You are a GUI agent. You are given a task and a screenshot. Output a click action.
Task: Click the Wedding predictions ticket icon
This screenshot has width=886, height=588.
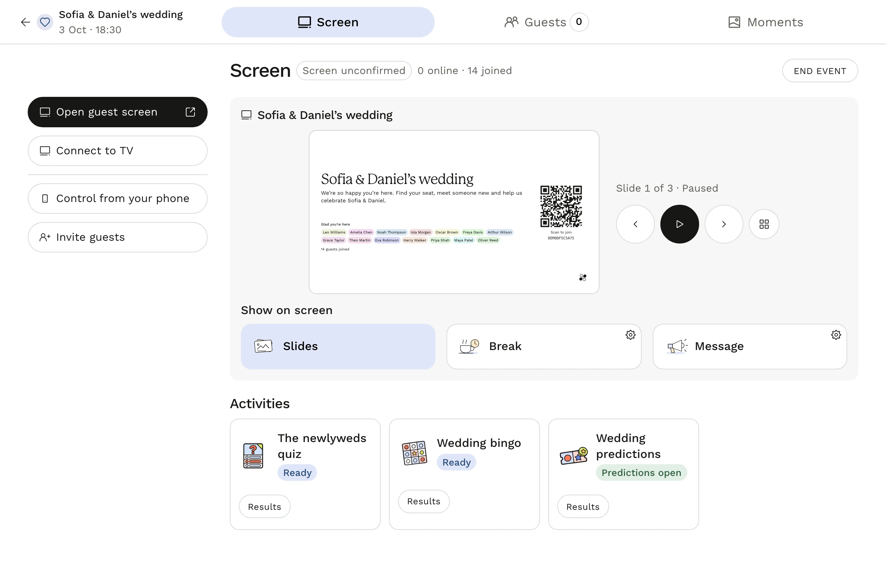tap(573, 456)
